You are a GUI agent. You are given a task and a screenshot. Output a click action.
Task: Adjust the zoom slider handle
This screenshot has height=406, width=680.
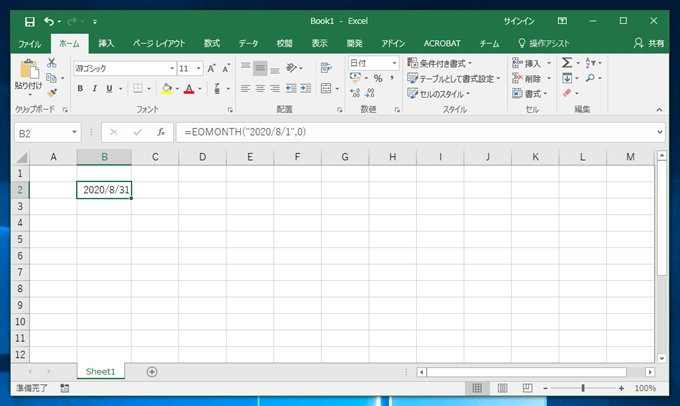pyautogui.click(x=583, y=388)
